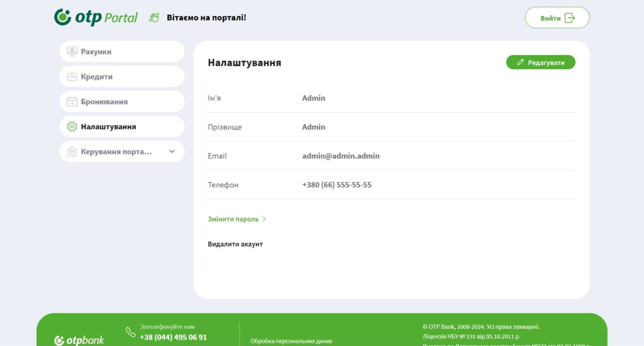Image resolution: width=644 pixels, height=346 pixels.
Task: Open the Кредити menu section
Action: (122, 77)
